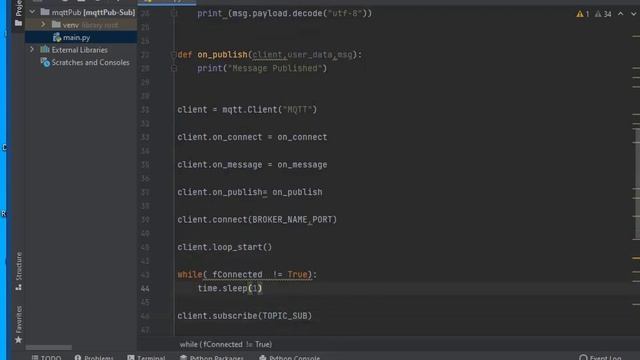Click the Python file icon beside main.py
Screen dimensions: 640x360
coord(57,38)
